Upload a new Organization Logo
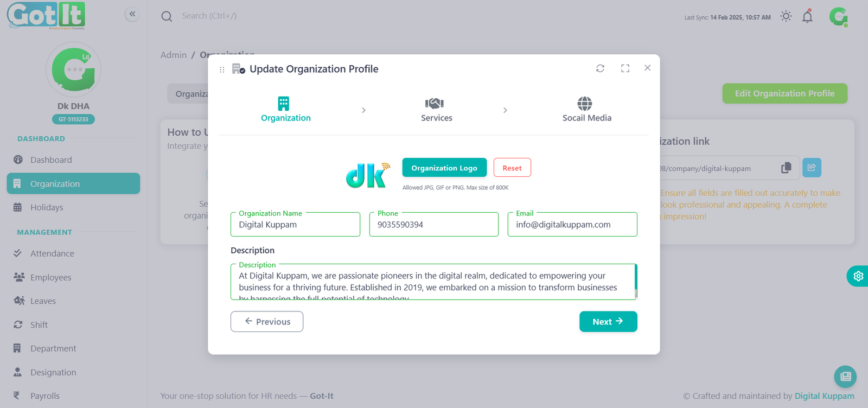Viewport: 868px width, 408px height. click(x=444, y=168)
